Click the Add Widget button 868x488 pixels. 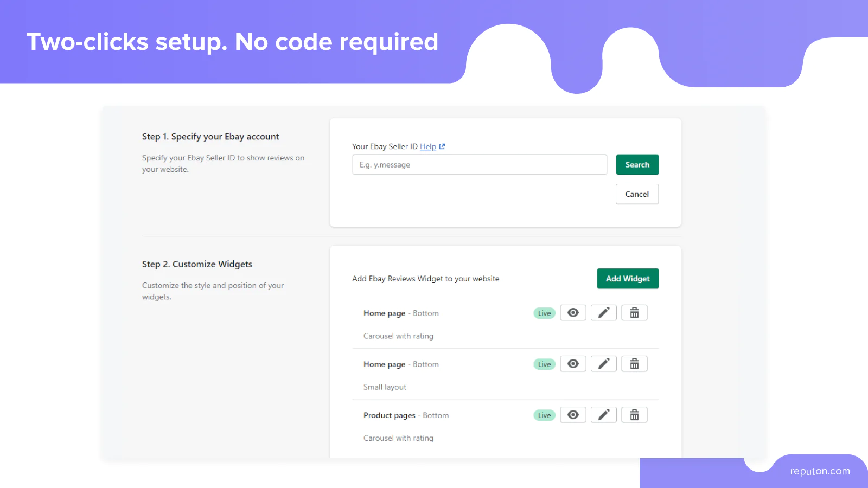628,279
